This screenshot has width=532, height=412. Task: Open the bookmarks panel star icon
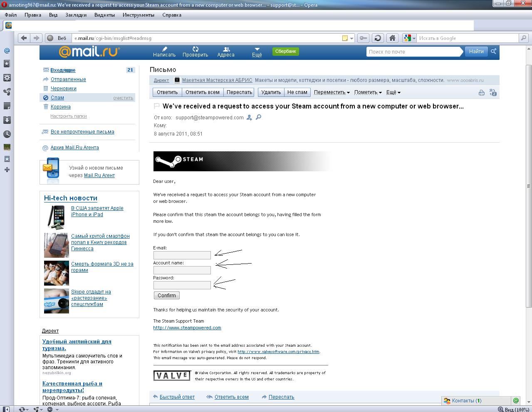[7, 64]
